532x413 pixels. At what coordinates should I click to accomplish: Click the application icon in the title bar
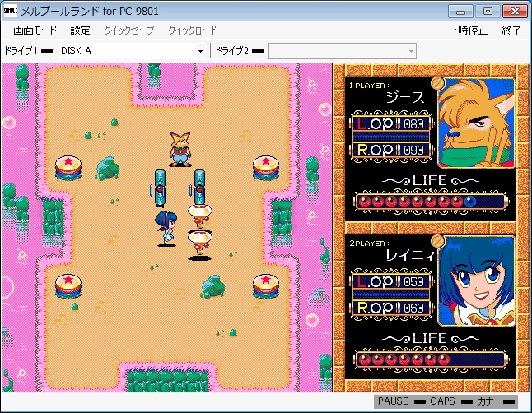(10, 11)
